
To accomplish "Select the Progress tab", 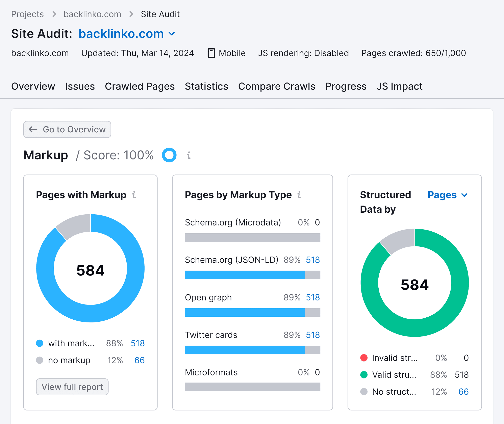I will pos(346,86).
